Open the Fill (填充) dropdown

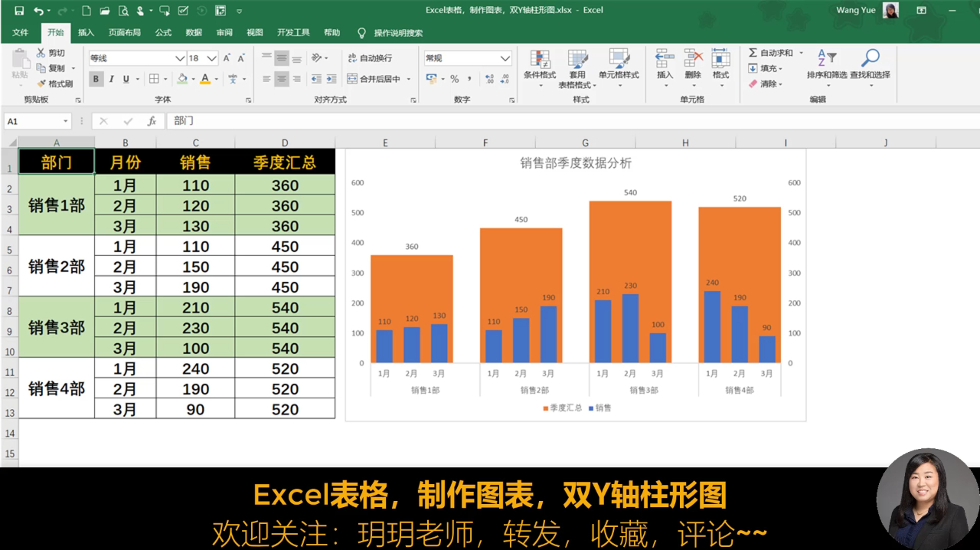(x=765, y=68)
